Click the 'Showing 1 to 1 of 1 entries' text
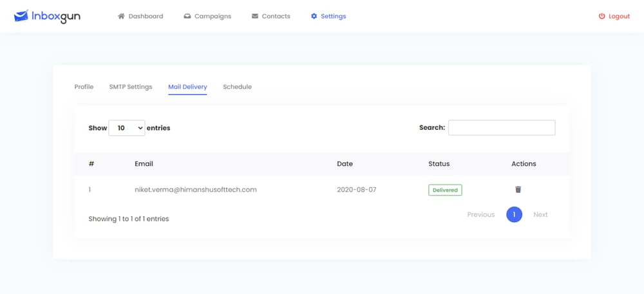 point(129,219)
